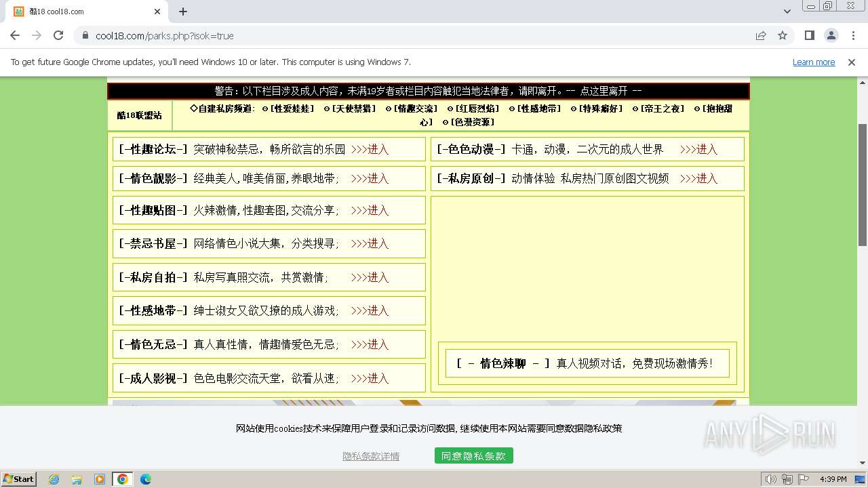Enter the 性趣论坛 section

click(x=370, y=149)
